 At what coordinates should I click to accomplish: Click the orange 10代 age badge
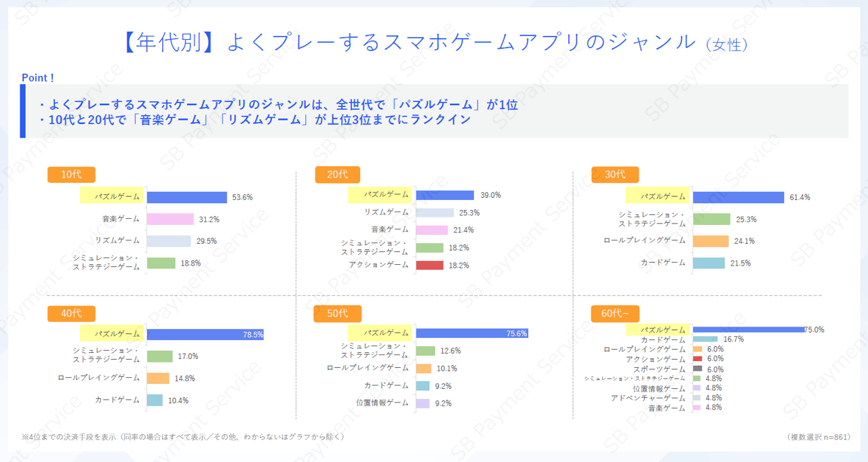pos(71,175)
